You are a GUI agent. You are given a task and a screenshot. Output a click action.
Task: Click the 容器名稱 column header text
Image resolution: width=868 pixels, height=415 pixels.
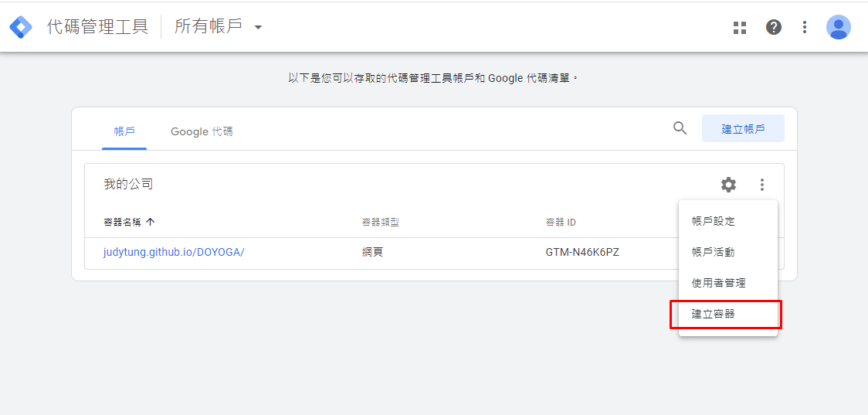click(122, 222)
